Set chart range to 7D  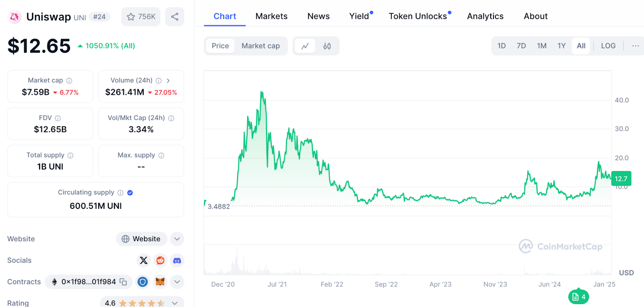521,46
